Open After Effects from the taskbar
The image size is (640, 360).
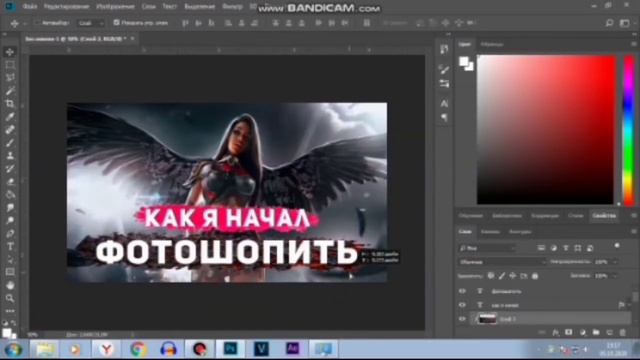pos(293,349)
